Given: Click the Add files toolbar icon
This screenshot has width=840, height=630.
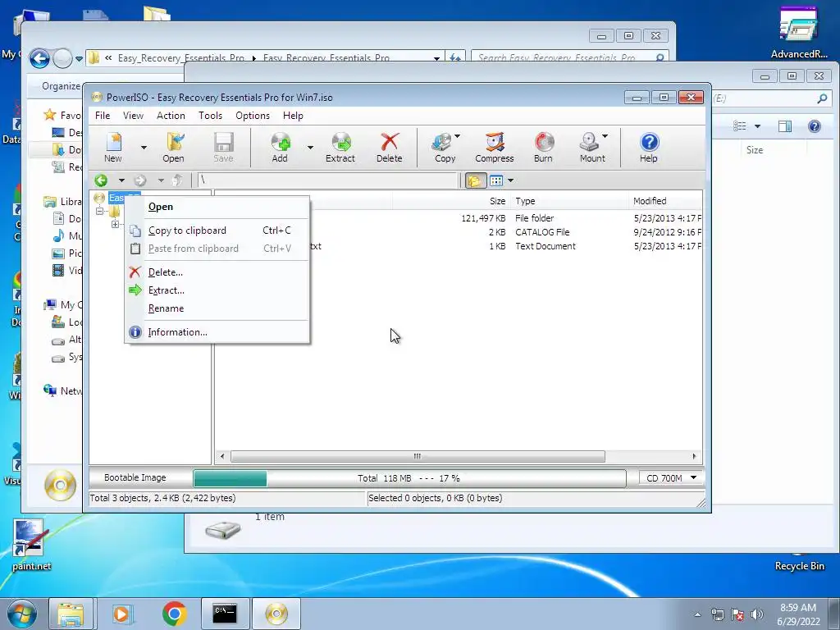Looking at the screenshot, I should [x=281, y=148].
